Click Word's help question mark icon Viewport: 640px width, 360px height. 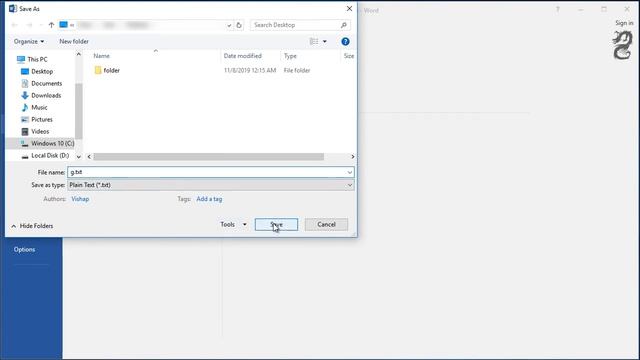(558, 9)
